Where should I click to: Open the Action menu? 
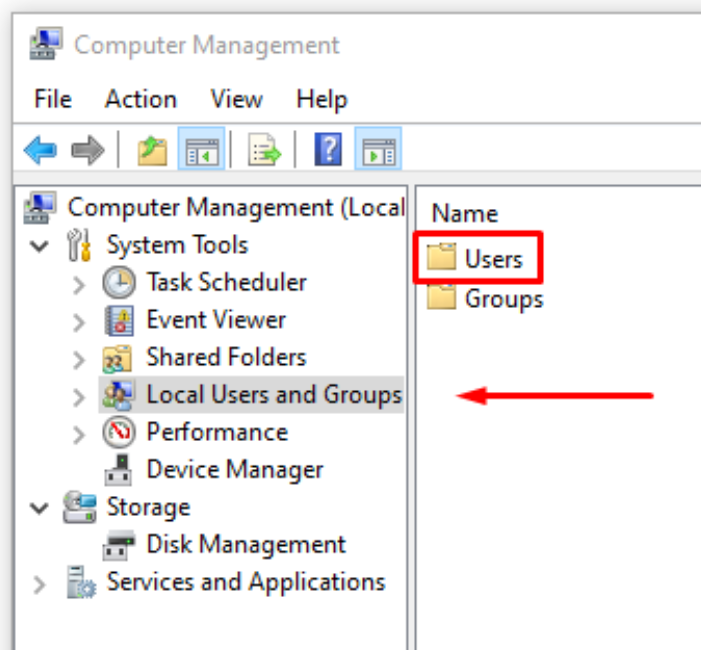pos(140,99)
